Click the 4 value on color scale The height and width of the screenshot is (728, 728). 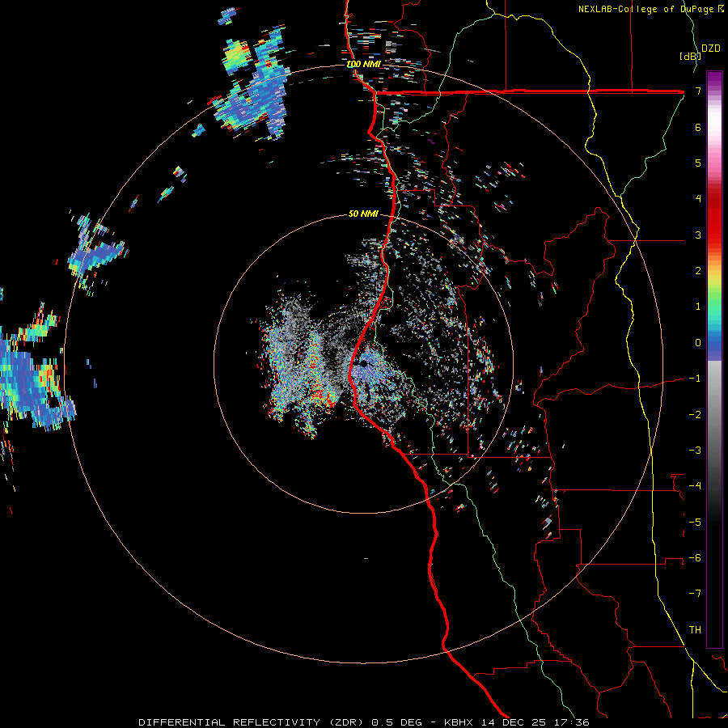698,199
